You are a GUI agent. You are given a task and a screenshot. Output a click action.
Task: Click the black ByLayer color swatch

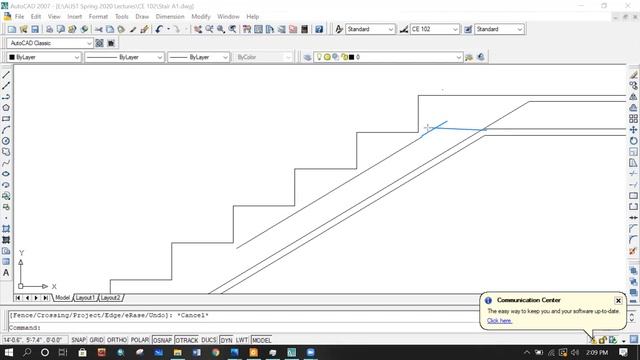[12, 57]
